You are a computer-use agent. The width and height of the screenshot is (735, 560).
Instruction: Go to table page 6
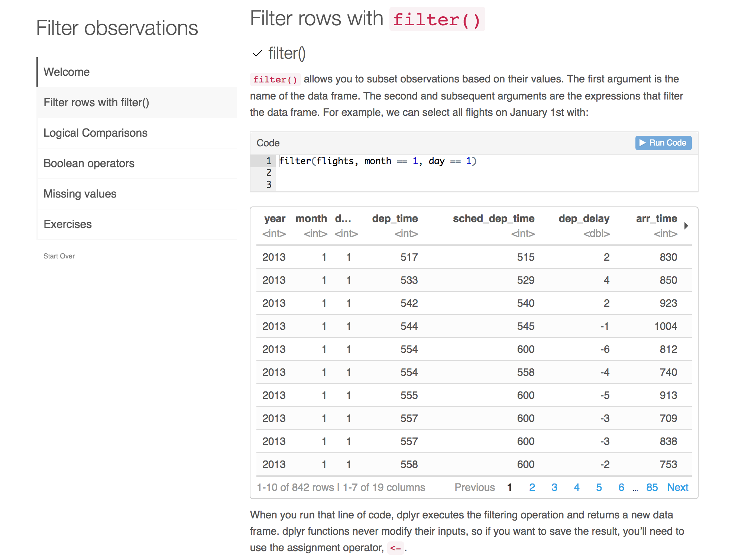pos(621,488)
